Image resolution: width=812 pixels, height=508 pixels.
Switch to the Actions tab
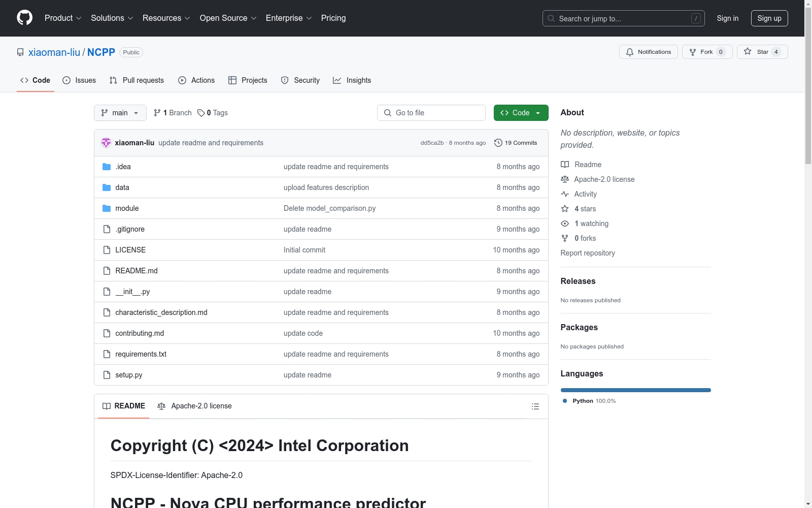coord(196,80)
